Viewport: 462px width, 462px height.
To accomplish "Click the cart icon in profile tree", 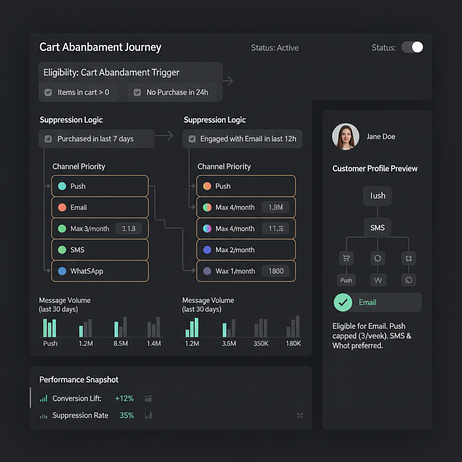I will tap(346, 258).
